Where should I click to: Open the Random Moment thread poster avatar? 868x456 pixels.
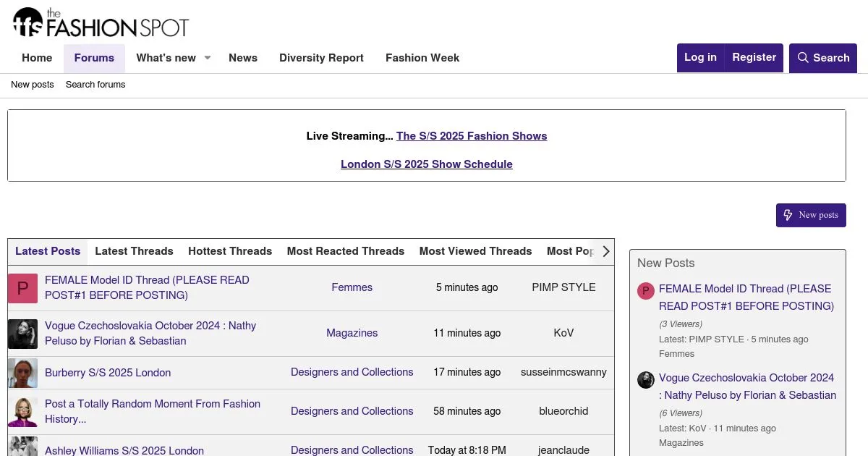pyautogui.click(x=22, y=412)
